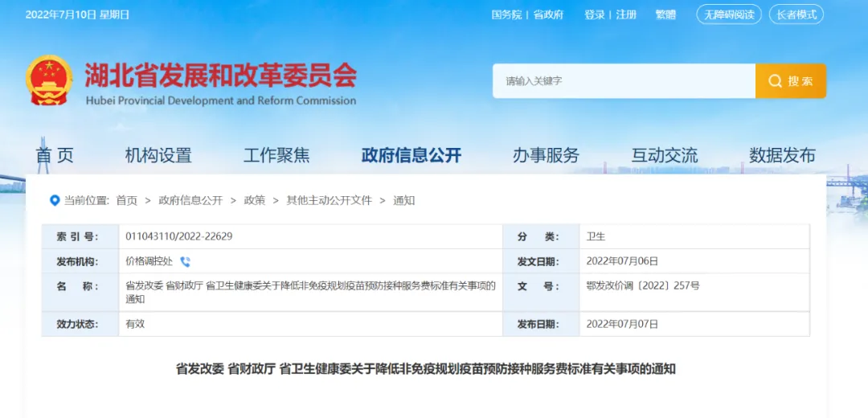
Task: Open 互动交流 in the navigation bar
Action: (665, 156)
